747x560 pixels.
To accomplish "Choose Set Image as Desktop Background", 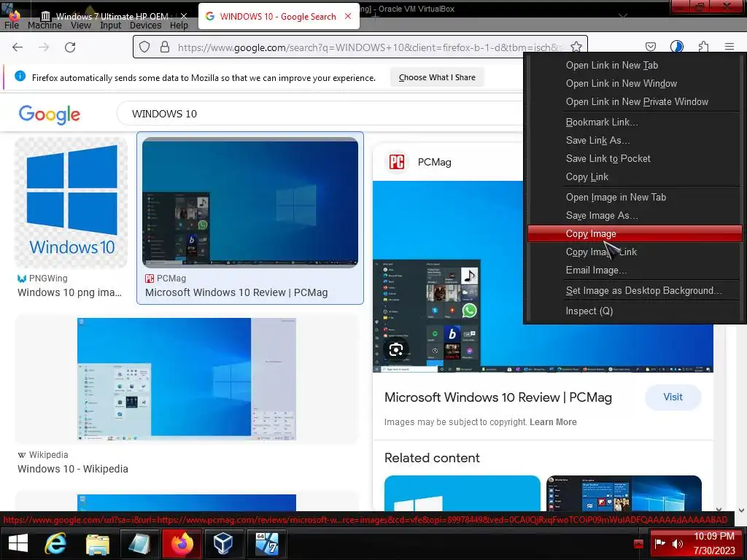I will [x=643, y=290].
